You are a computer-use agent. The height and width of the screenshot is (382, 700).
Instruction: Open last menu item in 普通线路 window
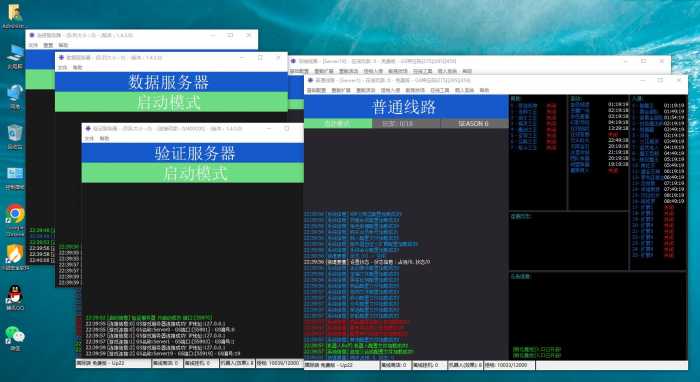click(484, 90)
